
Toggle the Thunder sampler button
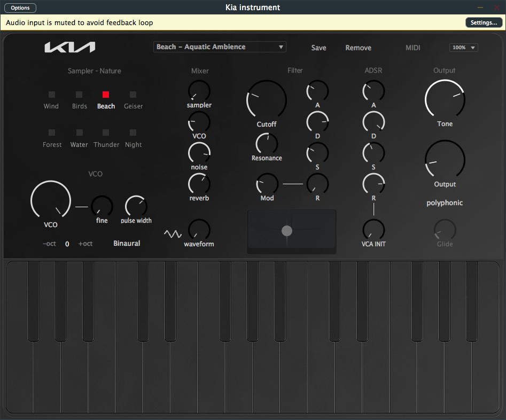[x=106, y=133]
